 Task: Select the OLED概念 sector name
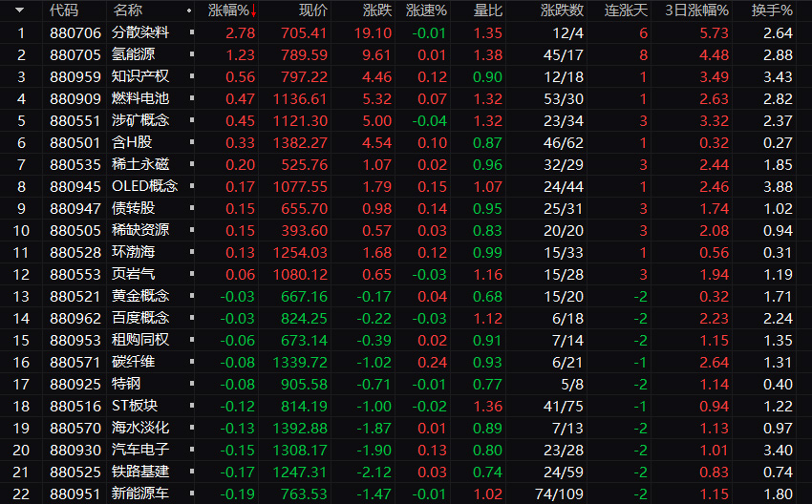[x=145, y=186]
